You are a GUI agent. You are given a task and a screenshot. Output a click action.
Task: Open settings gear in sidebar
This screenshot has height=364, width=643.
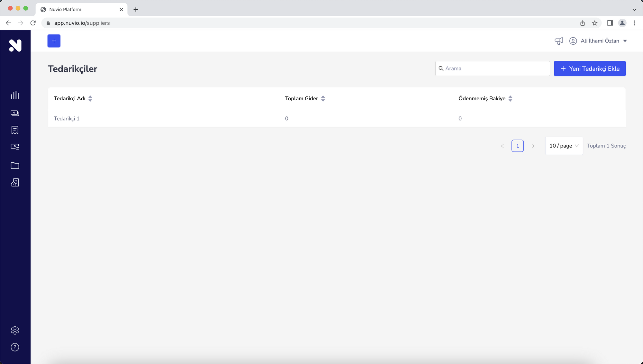point(15,330)
